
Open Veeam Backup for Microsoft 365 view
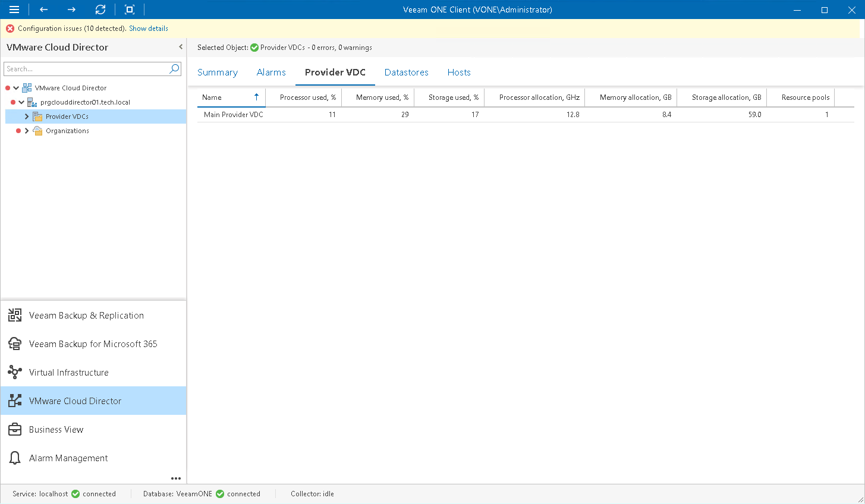pyautogui.click(x=93, y=344)
